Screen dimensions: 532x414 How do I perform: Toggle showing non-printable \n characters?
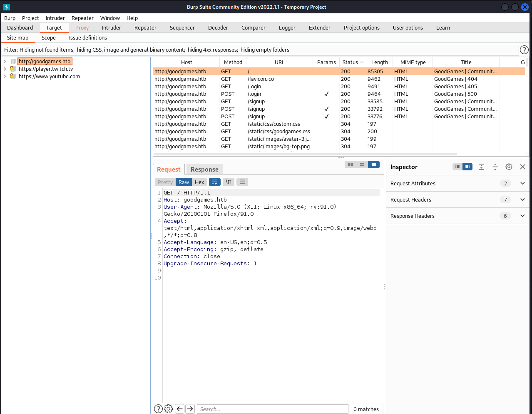pos(229,182)
